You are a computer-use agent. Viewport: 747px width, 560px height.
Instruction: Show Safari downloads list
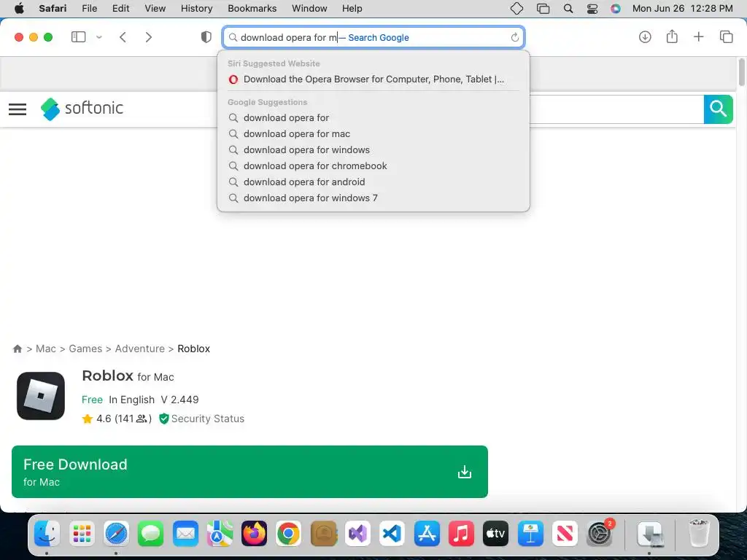[x=645, y=37]
